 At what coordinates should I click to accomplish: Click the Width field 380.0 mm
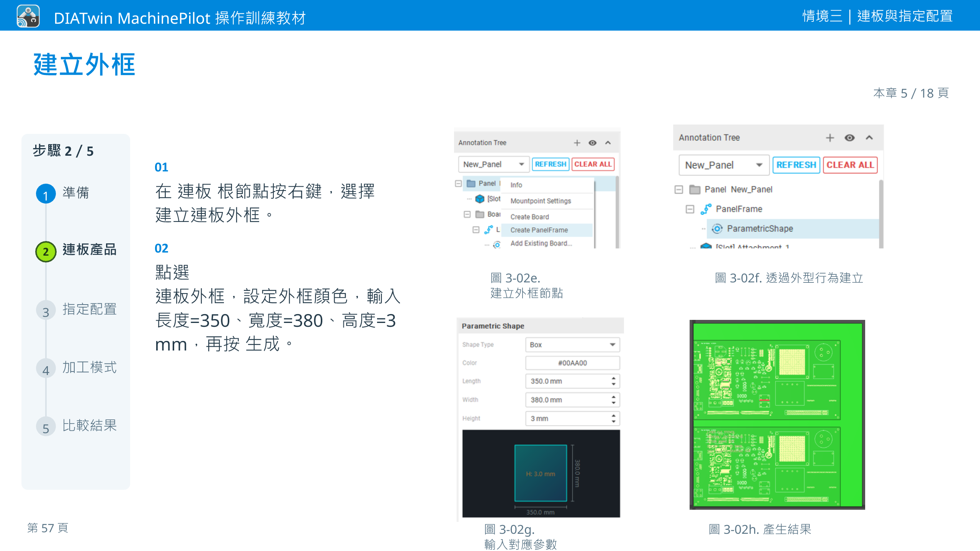pyautogui.click(x=572, y=400)
